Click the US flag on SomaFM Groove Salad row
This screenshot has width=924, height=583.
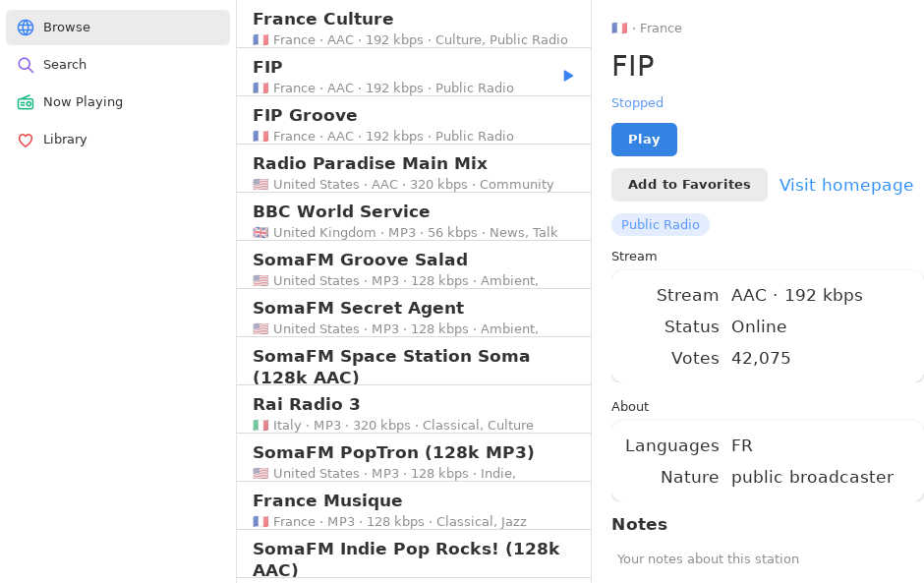pyautogui.click(x=260, y=280)
